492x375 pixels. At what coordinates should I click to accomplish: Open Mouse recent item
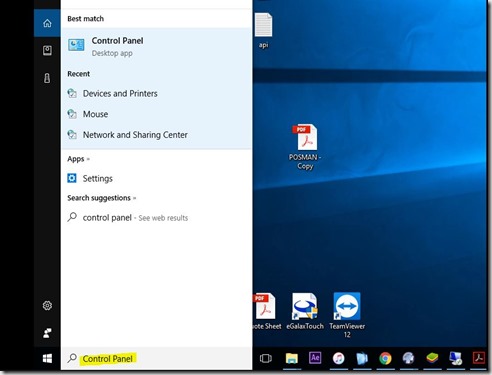[156, 114]
